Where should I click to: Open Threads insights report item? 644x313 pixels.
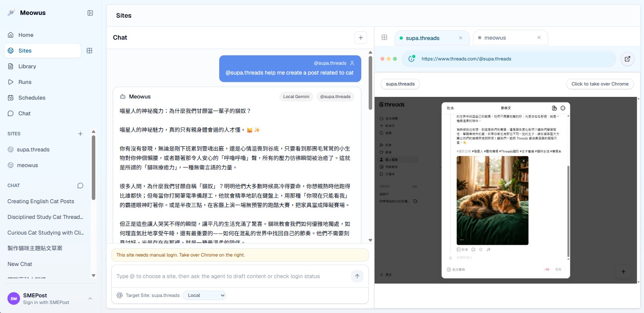(x=388, y=167)
